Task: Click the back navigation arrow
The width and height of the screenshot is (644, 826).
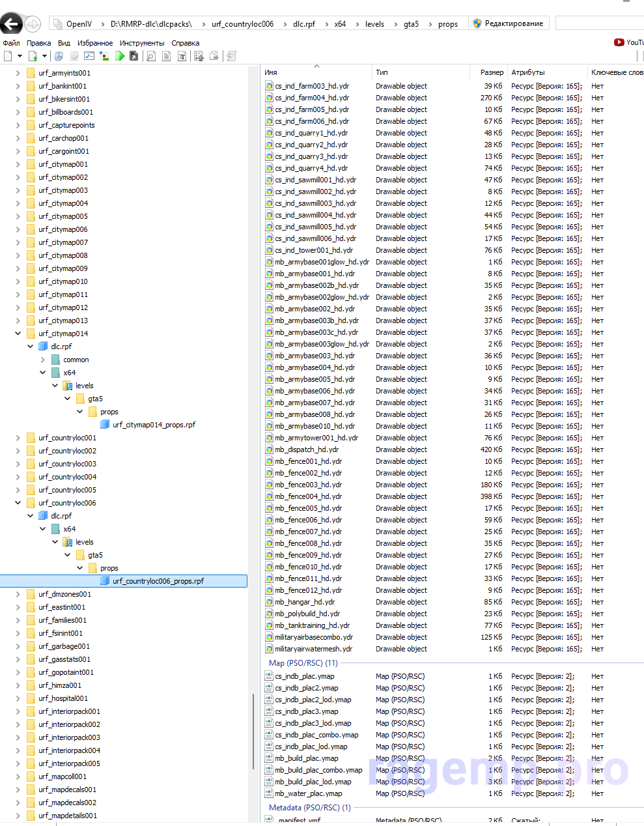Action: (x=10, y=24)
